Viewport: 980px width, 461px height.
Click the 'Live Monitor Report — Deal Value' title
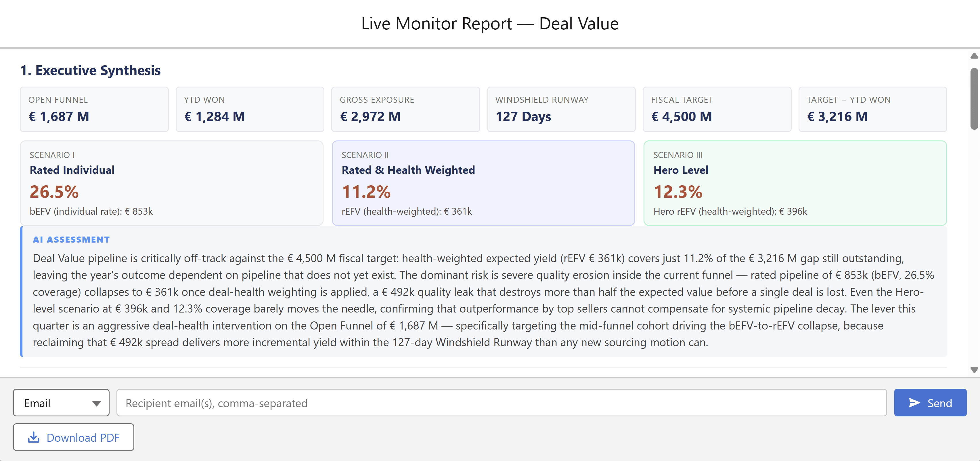click(490, 24)
